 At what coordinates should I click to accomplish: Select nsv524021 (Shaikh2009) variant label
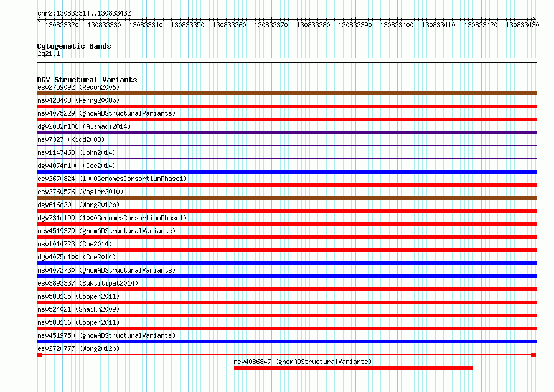click(x=78, y=309)
